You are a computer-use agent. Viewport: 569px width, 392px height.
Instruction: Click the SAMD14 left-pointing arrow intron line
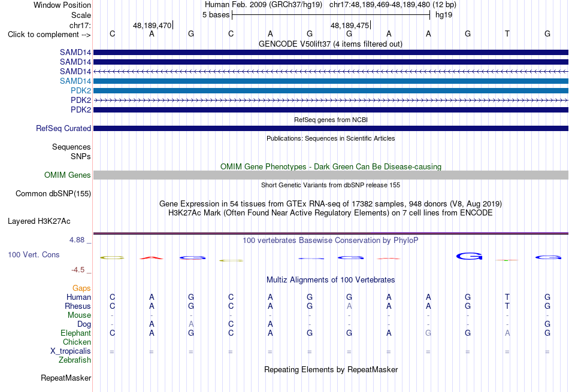[331, 71]
